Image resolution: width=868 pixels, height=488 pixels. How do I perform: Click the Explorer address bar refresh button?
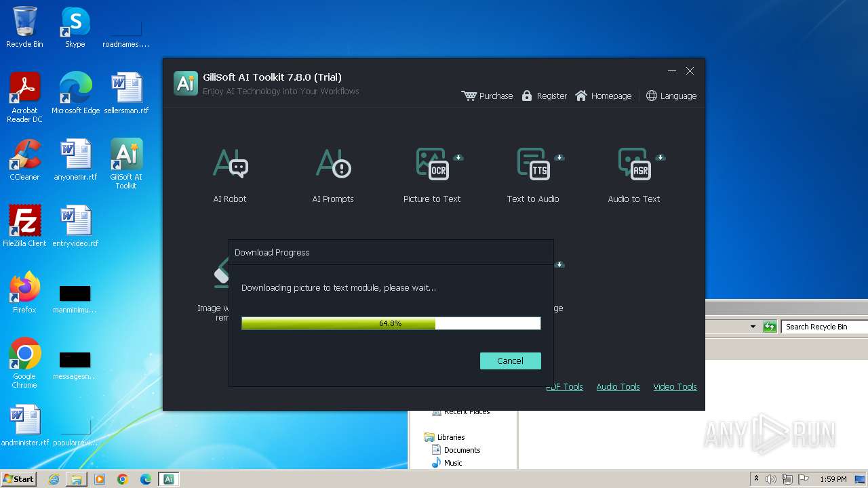[x=770, y=327]
